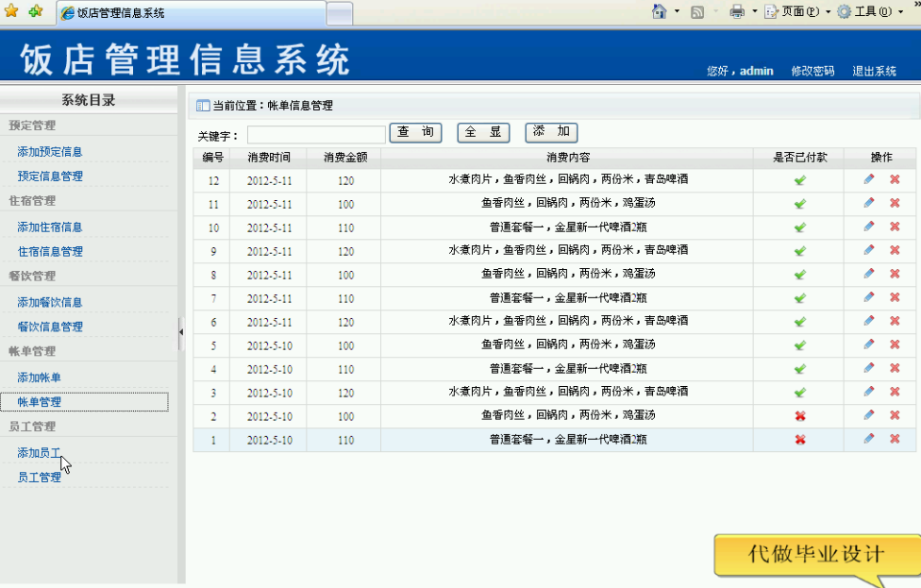Delete bill number 11 with red X
Image resolution: width=921 pixels, height=588 pixels.
click(895, 203)
